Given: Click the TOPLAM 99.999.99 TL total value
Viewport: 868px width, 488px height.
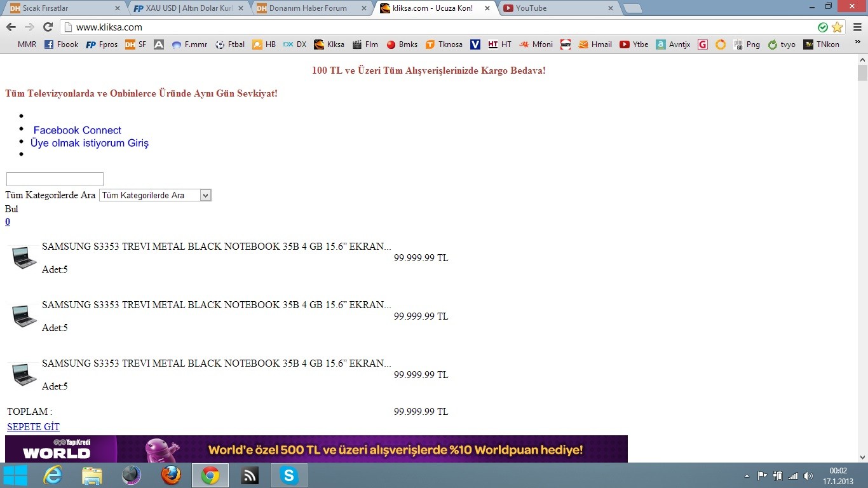Looking at the screenshot, I should click(421, 412).
